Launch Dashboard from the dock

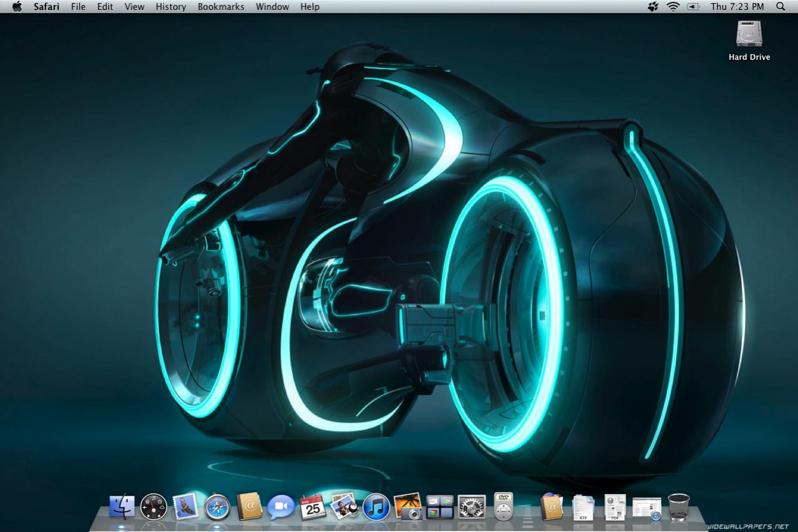(153, 506)
